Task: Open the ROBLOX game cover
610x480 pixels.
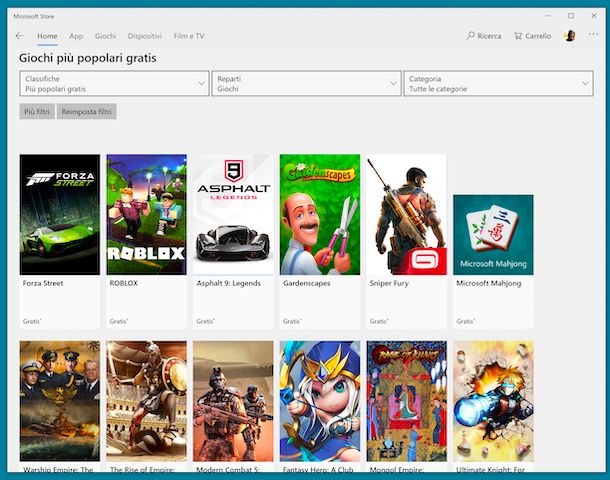Action: point(146,214)
